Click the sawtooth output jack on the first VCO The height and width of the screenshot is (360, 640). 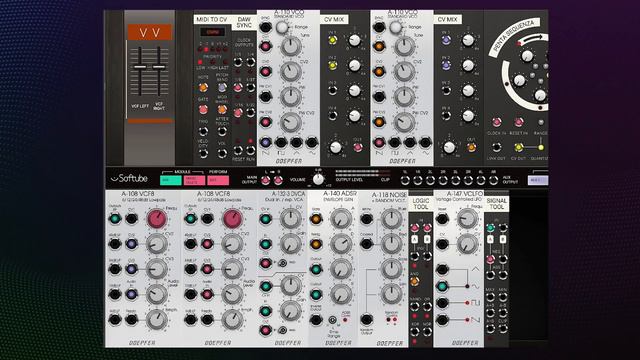[x=265, y=142]
